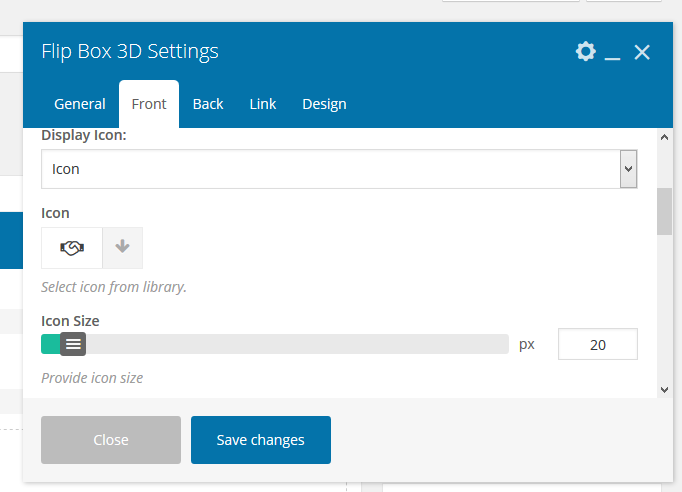
Task: Open the settings gear in dialog header
Action: (585, 51)
